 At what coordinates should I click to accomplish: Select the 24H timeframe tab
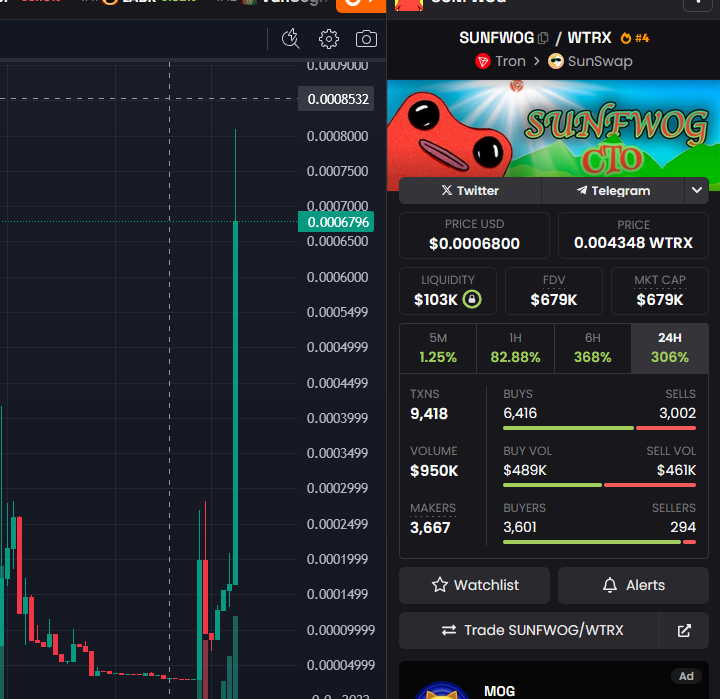[670, 348]
